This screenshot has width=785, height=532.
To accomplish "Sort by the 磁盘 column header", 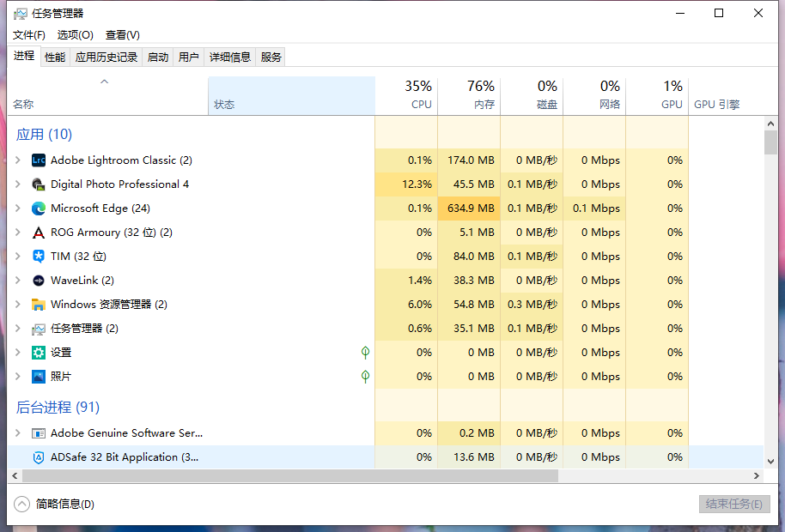I will (x=532, y=95).
